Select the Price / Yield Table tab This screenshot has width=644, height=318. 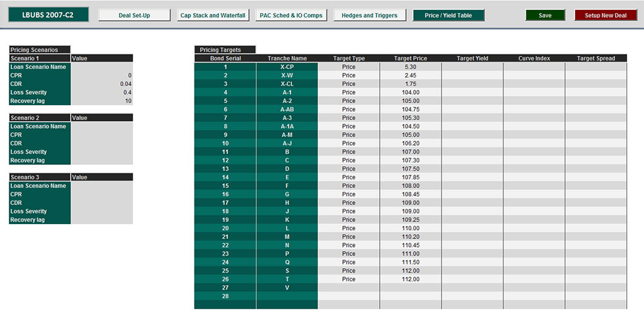[x=448, y=15]
